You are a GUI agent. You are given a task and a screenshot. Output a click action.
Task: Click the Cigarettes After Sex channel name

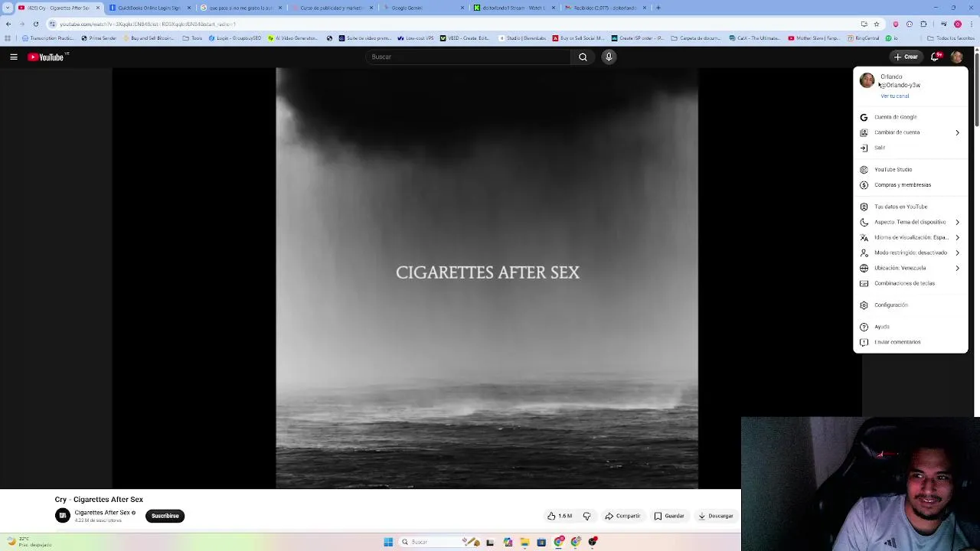click(102, 513)
